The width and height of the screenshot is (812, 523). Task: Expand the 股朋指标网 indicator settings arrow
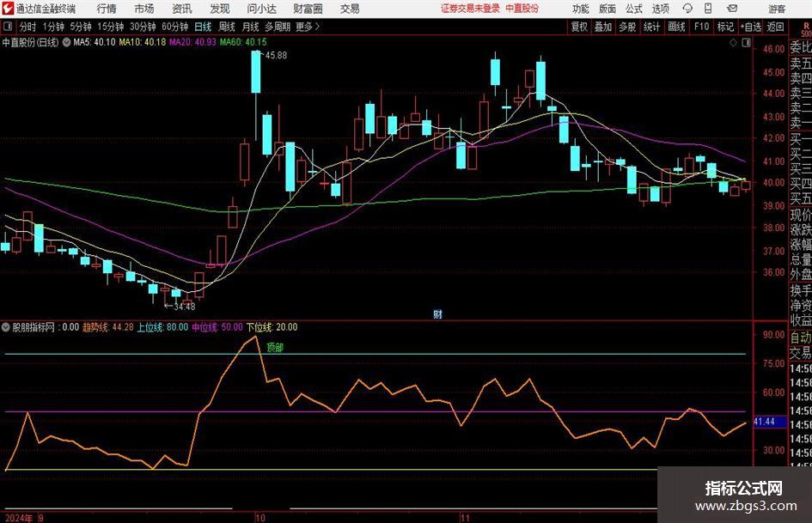coord(6,327)
